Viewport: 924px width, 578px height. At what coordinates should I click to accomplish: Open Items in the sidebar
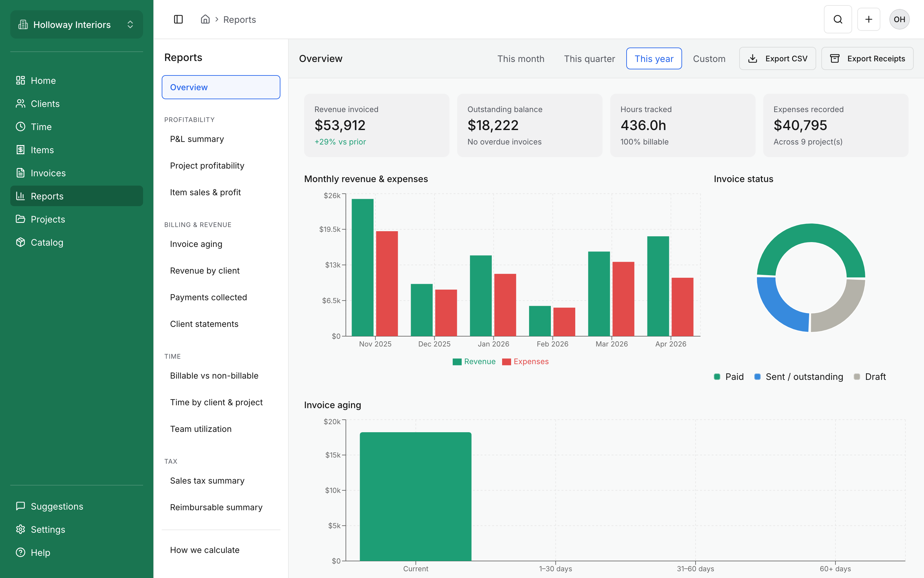click(76, 150)
